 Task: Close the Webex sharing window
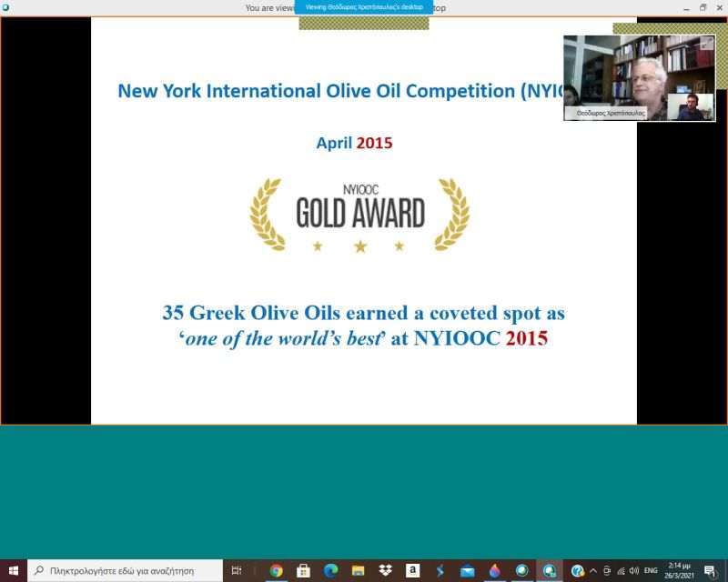719,7
